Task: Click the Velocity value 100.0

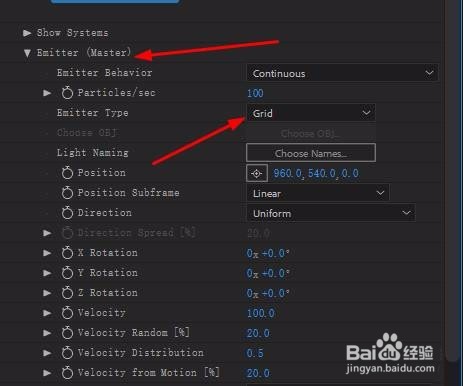Action: 261,313
